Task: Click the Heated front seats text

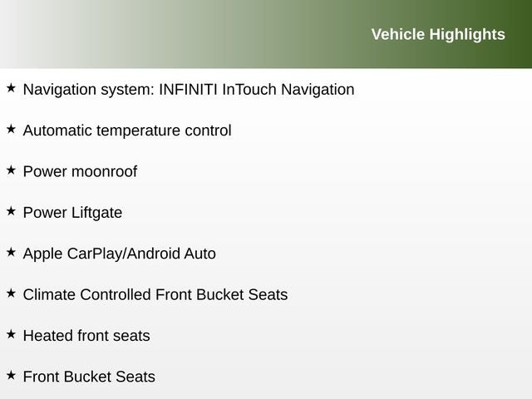Action: (x=86, y=336)
